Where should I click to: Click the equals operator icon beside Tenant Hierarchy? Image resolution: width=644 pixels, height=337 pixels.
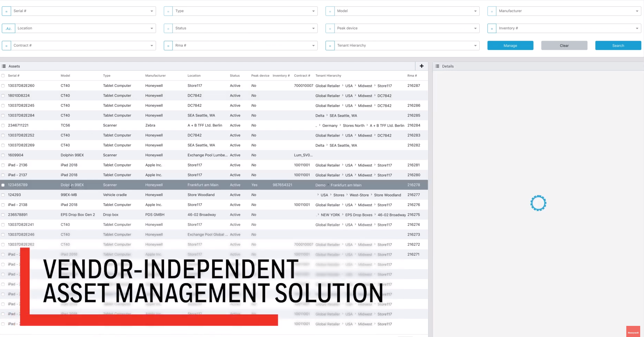(x=330, y=46)
